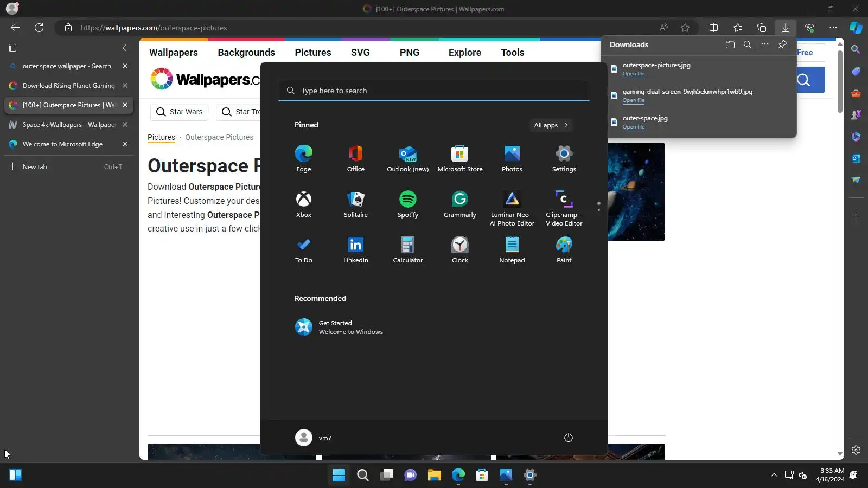Open the SVG site menu item
The image size is (868, 488).
(360, 53)
